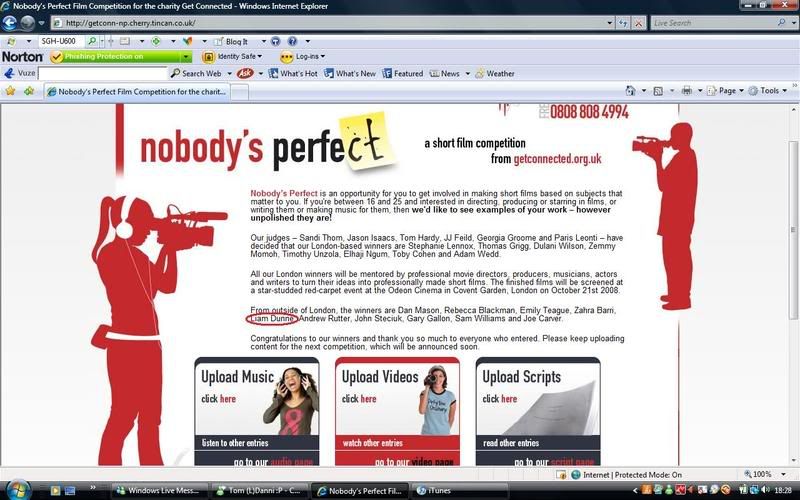Click the Windows Live toolbar logo icon
This screenshot has height=500, width=800.
pyautogui.click(x=11, y=41)
